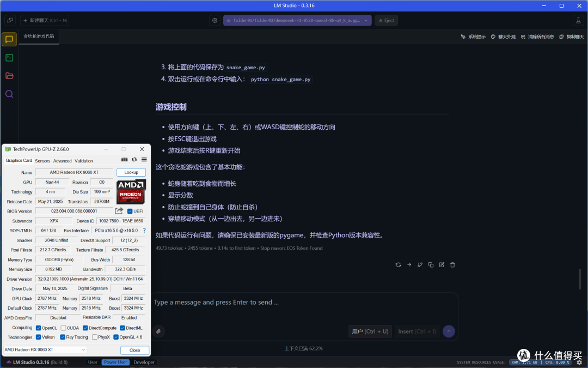This screenshot has height=368, width=588.
Task: Open the My Models folder sidebar icon
Action: [x=9, y=75]
